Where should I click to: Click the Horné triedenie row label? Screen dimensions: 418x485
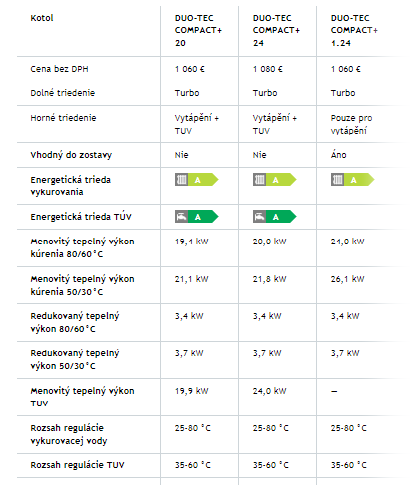click(x=63, y=118)
